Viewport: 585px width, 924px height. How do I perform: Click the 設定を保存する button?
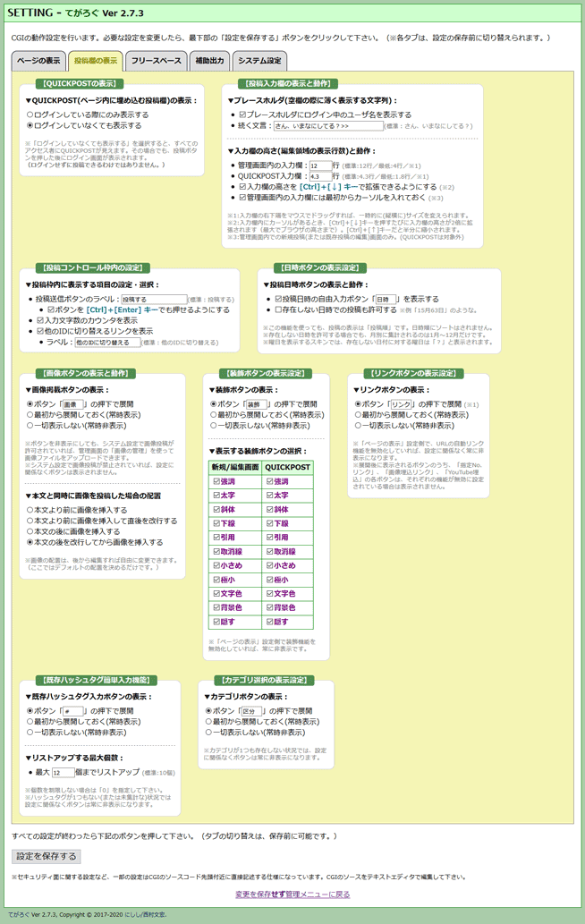coord(46,856)
